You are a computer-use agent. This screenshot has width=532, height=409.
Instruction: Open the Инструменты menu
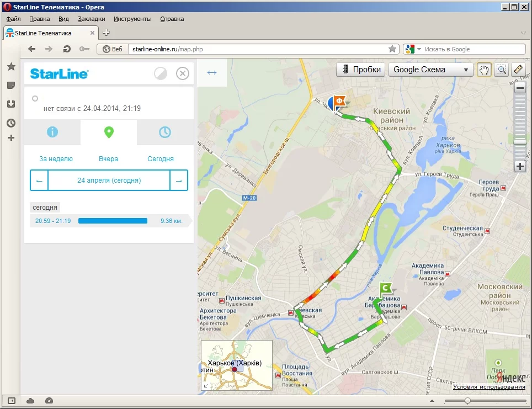pos(132,19)
